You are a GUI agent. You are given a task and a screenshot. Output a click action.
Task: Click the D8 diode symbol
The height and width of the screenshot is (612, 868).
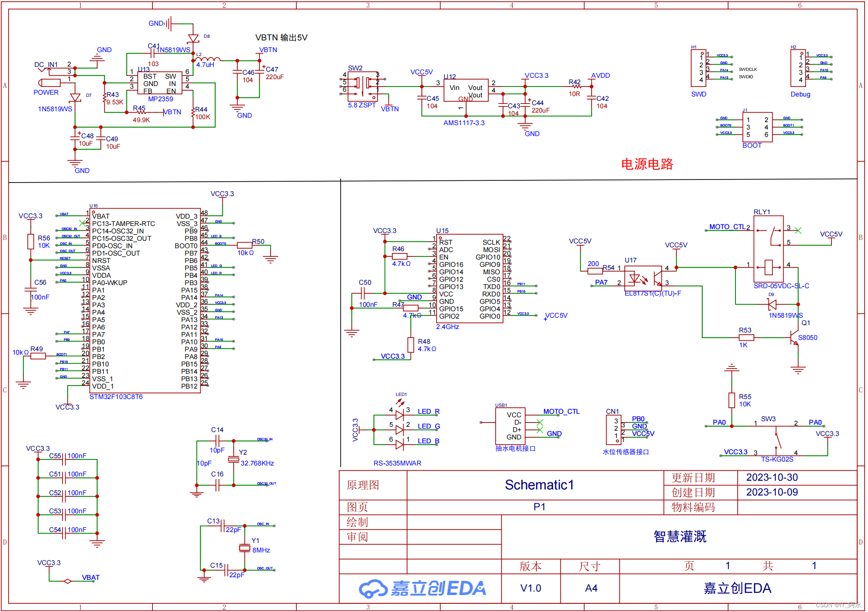pos(193,39)
